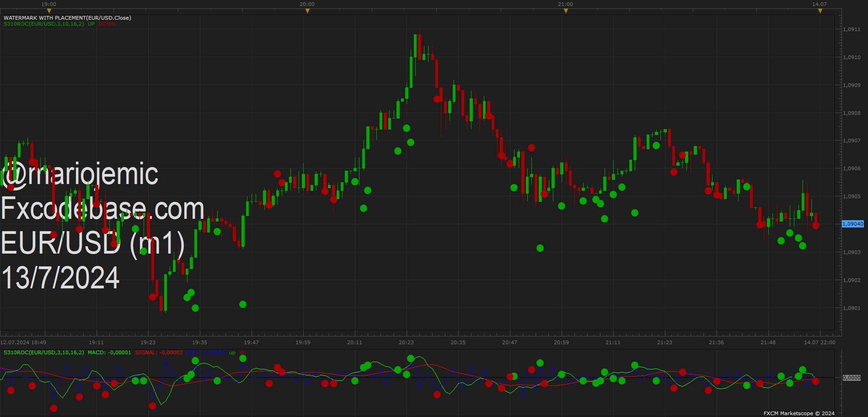Click the 1,0903 price axis label

pos(852,252)
